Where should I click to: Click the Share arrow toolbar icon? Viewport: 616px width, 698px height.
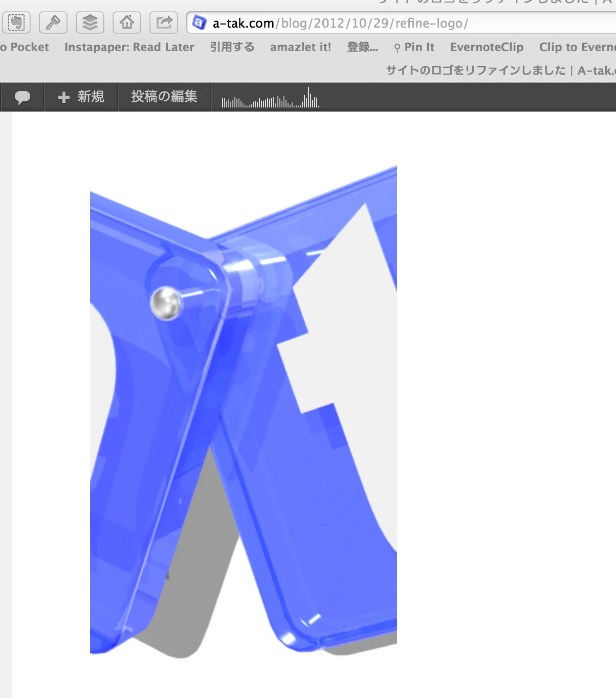click(x=164, y=23)
